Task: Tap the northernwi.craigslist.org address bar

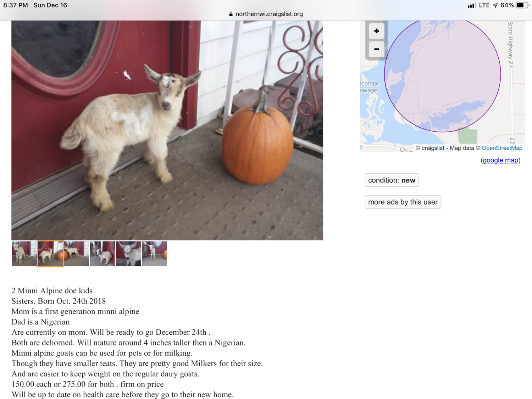Action: [266, 14]
